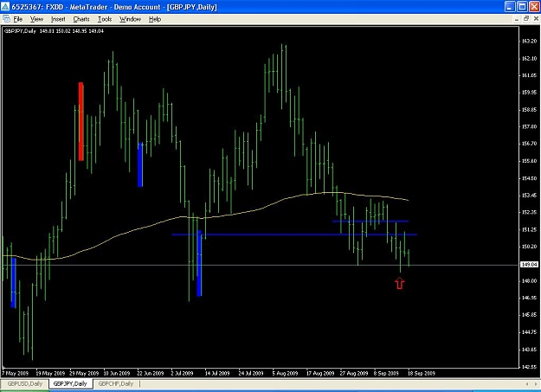
Task: Click the 163.20 price scale label
Action: point(529,41)
